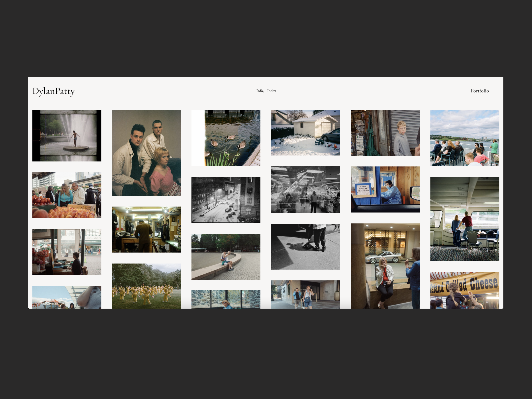Open the blurred black-and-white store photo
532x399 pixels.
tap(305, 189)
